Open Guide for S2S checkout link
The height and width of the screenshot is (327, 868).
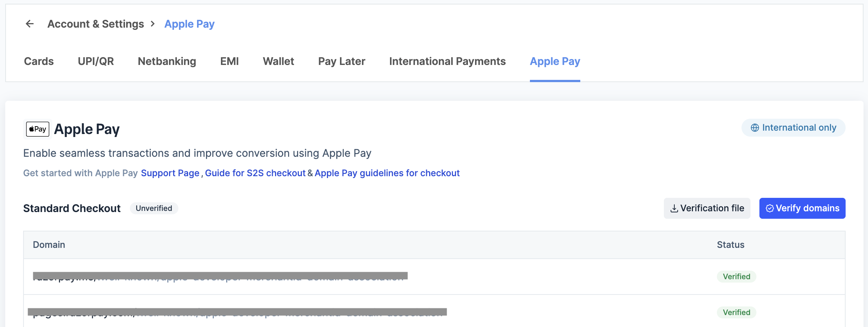pyautogui.click(x=255, y=173)
